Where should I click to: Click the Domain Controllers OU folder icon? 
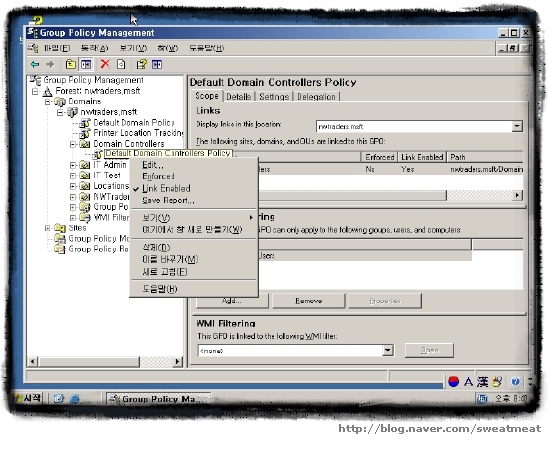(x=85, y=144)
